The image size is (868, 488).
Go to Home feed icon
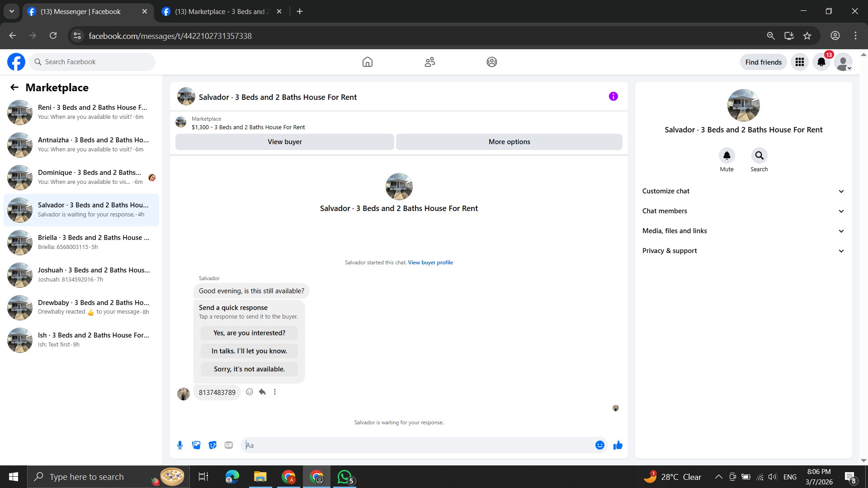click(368, 62)
